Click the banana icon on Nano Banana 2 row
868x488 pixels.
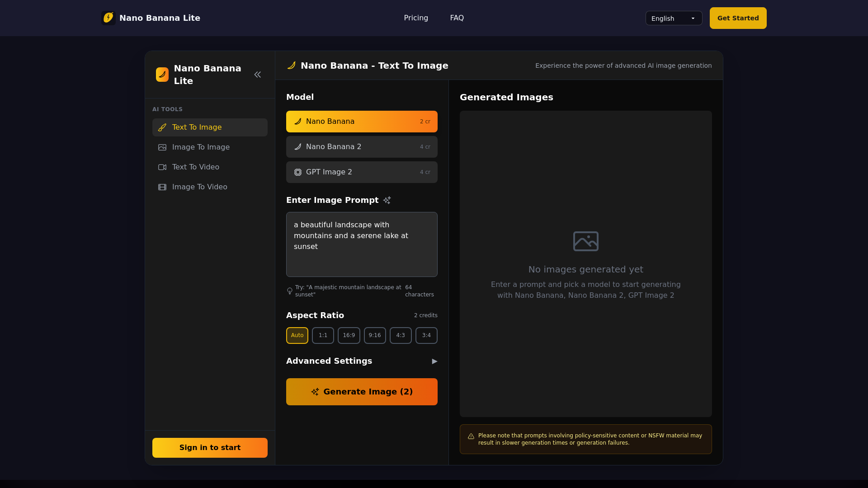click(x=298, y=147)
